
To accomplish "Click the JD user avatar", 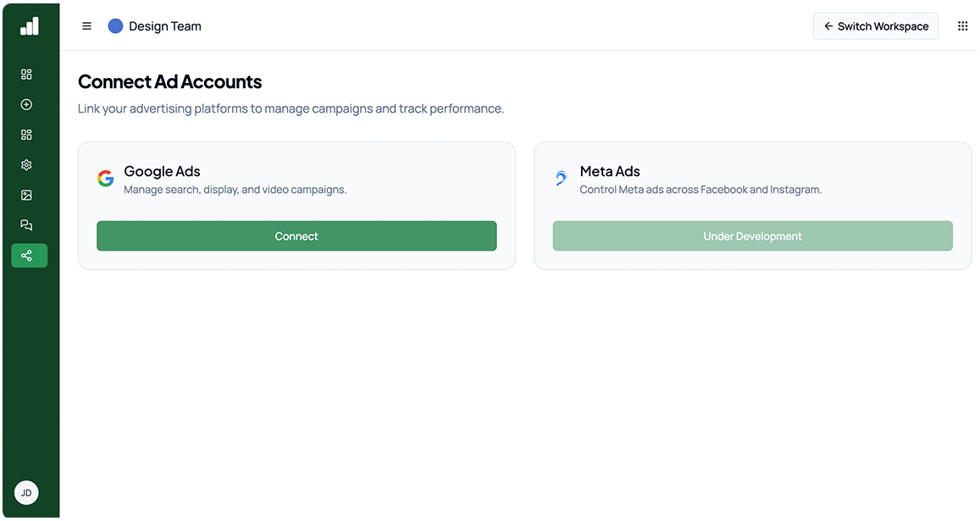I will (x=26, y=493).
